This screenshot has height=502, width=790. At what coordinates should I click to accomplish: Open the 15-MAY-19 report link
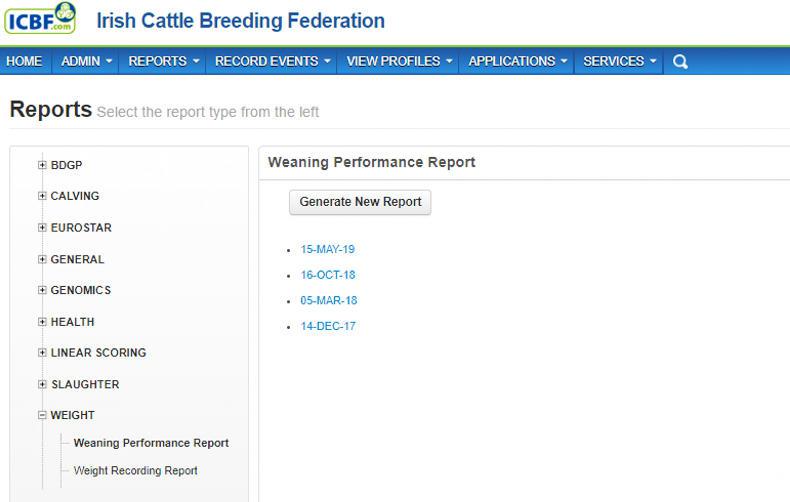pos(327,249)
